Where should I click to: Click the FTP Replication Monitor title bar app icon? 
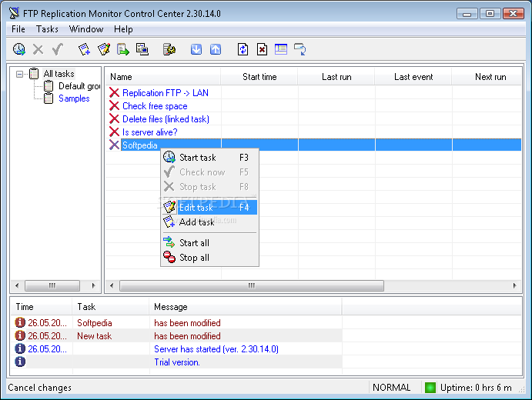14,13
